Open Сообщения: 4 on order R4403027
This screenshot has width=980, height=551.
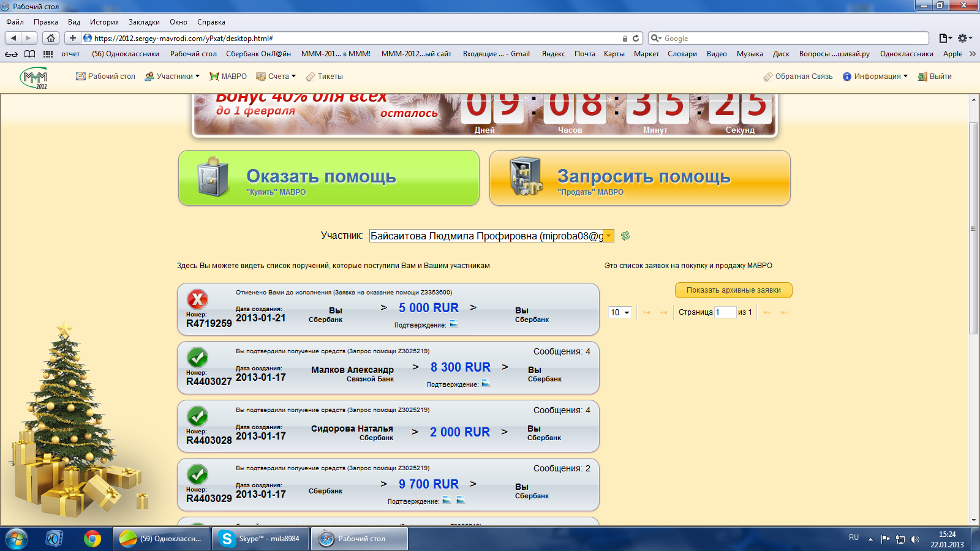[562, 351]
